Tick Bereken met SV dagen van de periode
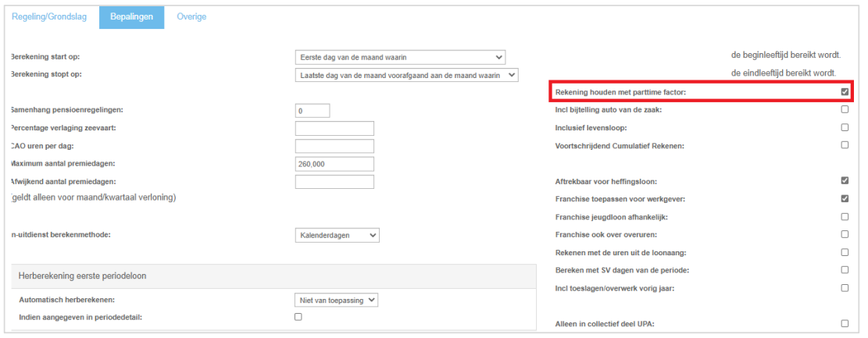 tap(845, 270)
